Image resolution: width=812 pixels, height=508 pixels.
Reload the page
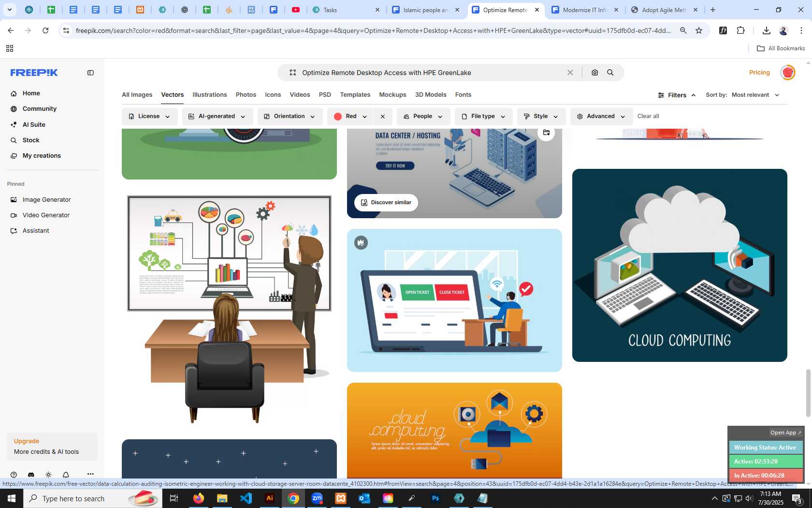(45, 30)
